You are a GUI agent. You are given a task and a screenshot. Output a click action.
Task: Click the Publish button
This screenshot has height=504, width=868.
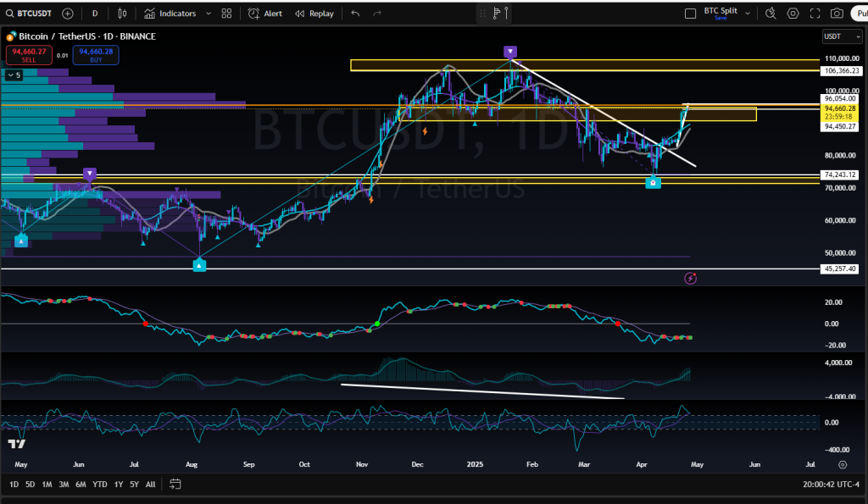click(x=860, y=14)
